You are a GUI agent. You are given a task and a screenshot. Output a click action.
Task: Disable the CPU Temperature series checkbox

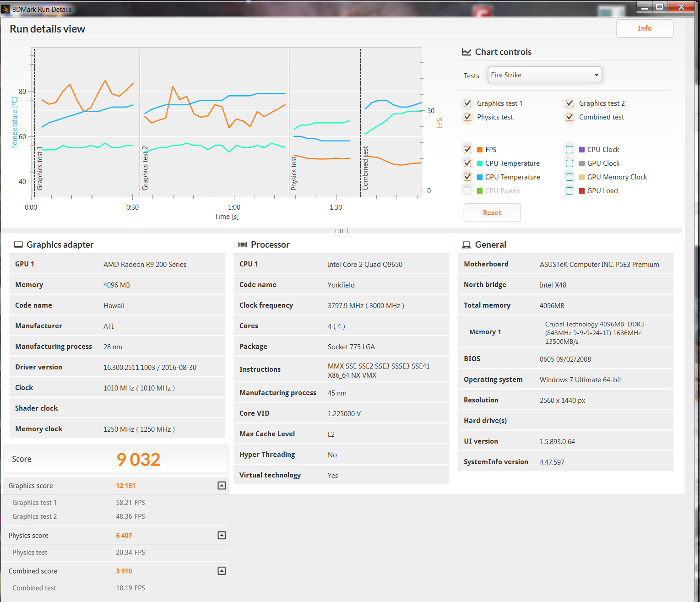pyautogui.click(x=467, y=163)
